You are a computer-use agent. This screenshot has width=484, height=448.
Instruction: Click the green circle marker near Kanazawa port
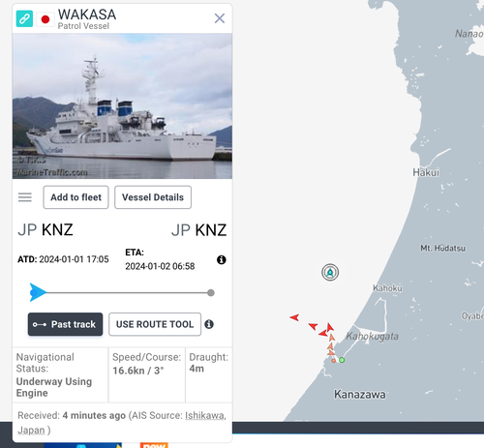(342, 360)
